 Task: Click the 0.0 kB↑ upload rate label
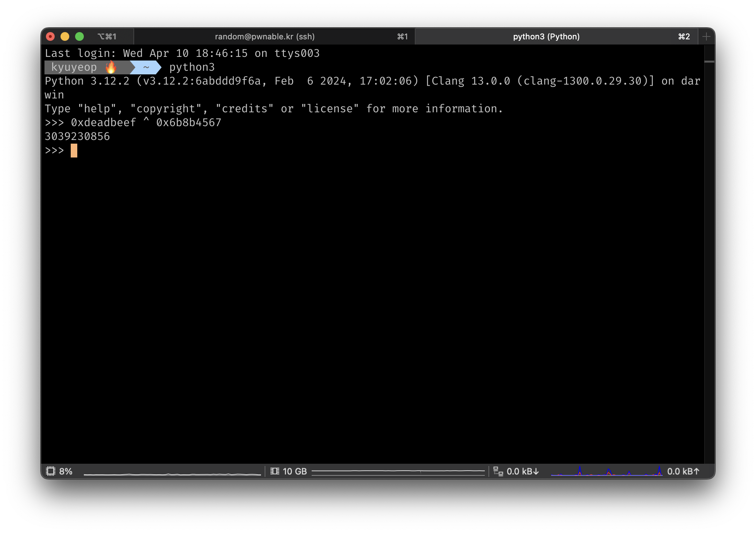click(x=683, y=471)
